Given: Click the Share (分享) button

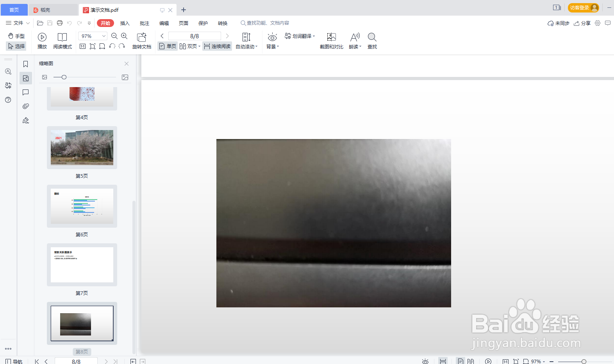Looking at the screenshot, I should click(x=582, y=23).
